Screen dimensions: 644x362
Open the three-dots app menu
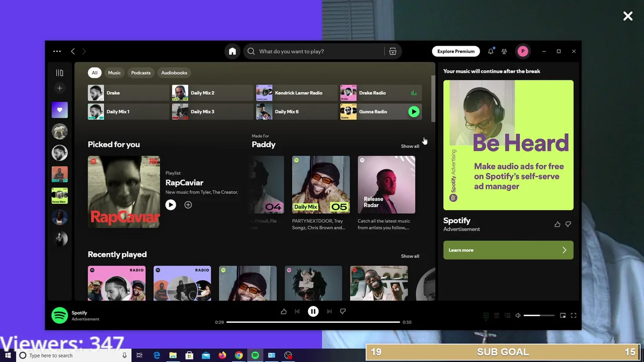(x=57, y=51)
